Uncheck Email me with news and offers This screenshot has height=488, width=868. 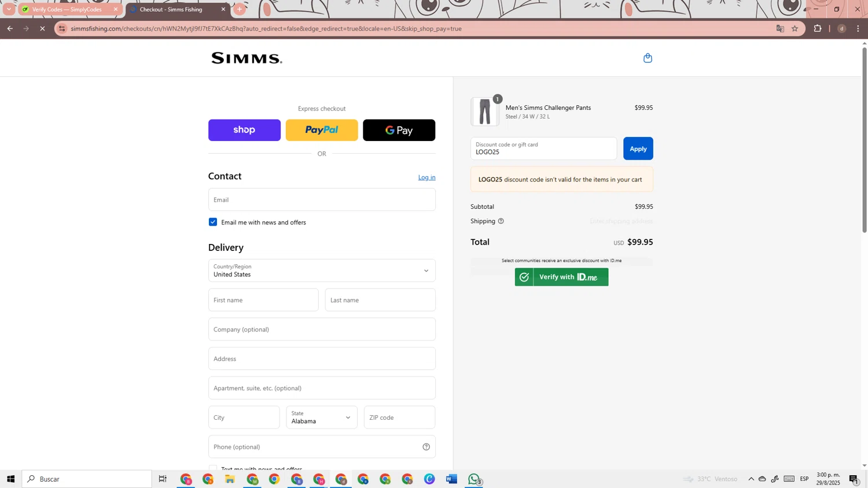point(213,222)
